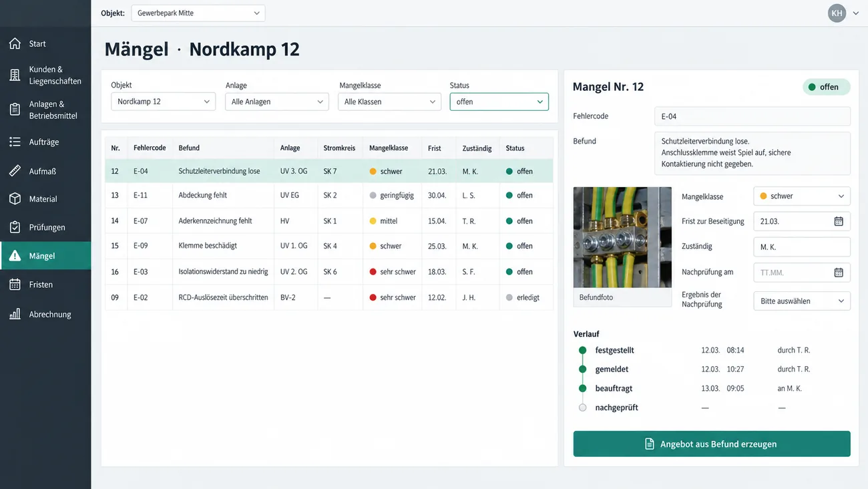The width and height of the screenshot is (868, 489).
Task: Open Ergebnis der Nachprüfung dropdown
Action: click(x=802, y=301)
